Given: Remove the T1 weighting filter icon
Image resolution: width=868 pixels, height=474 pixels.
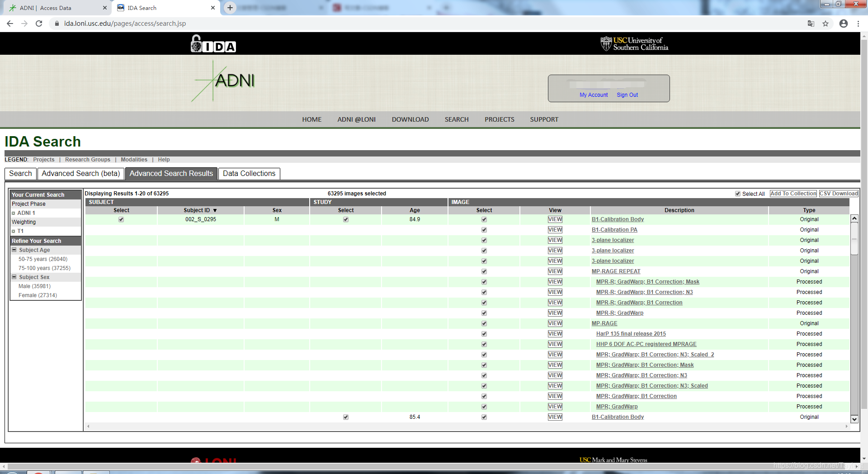Looking at the screenshot, I should [14, 231].
